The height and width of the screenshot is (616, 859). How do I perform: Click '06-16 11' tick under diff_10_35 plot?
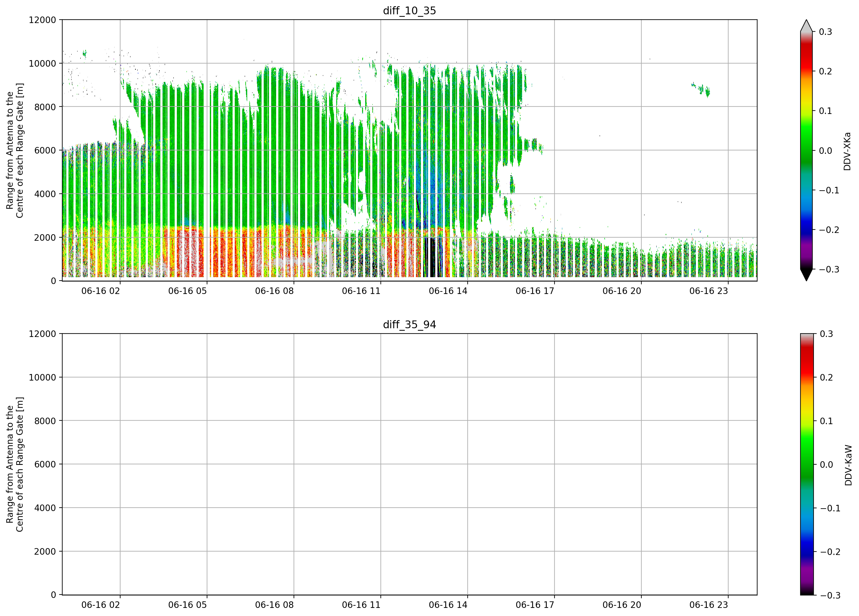[x=361, y=291]
